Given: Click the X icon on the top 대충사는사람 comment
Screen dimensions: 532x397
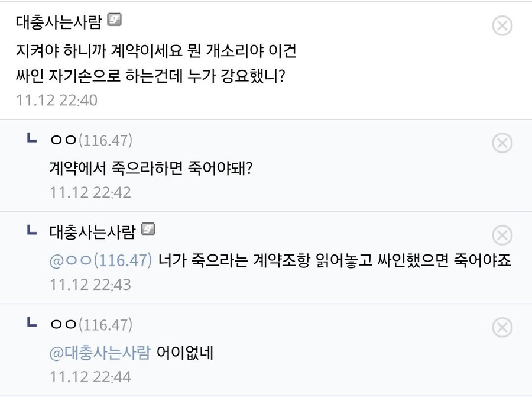Looking at the screenshot, I should point(502,26).
